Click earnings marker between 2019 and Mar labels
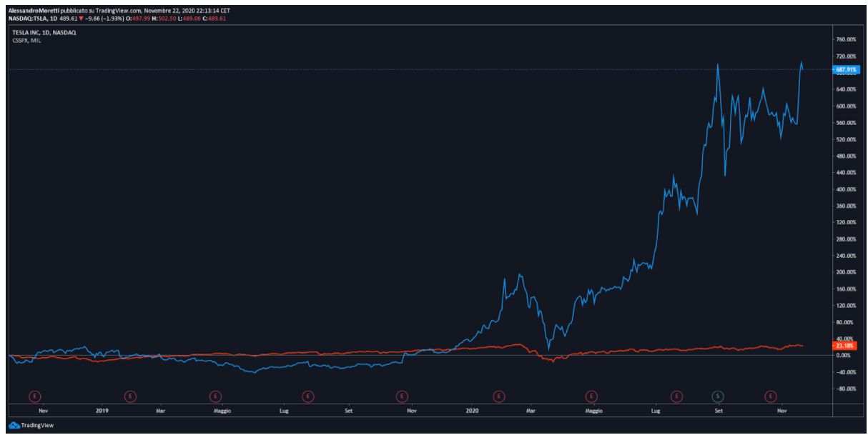 (130, 396)
